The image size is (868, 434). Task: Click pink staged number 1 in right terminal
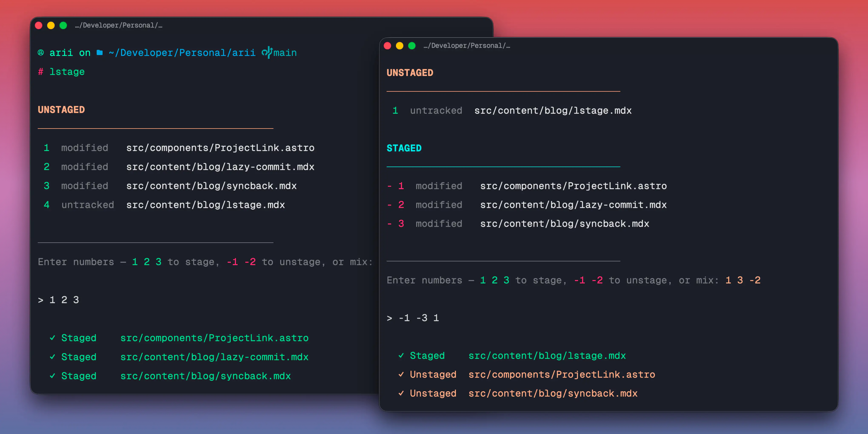(401, 186)
